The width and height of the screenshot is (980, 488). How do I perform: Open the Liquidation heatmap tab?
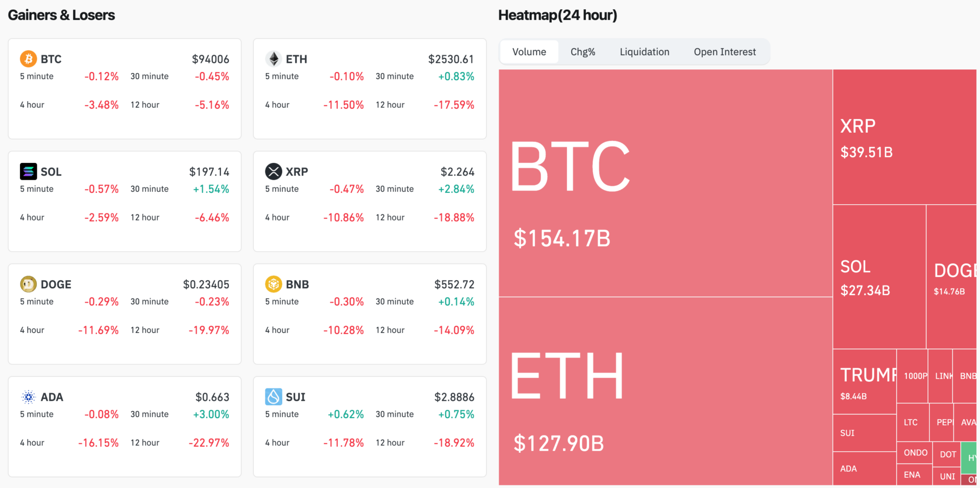[644, 52]
